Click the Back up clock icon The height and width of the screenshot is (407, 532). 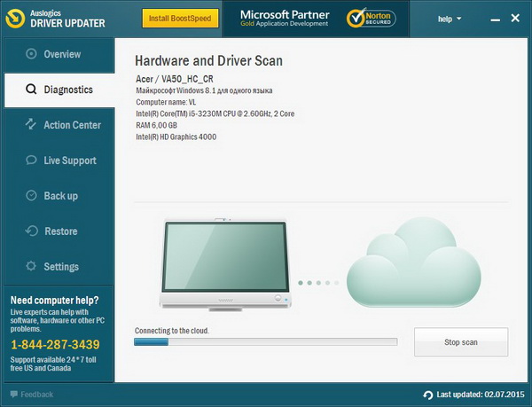pos(31,196)
